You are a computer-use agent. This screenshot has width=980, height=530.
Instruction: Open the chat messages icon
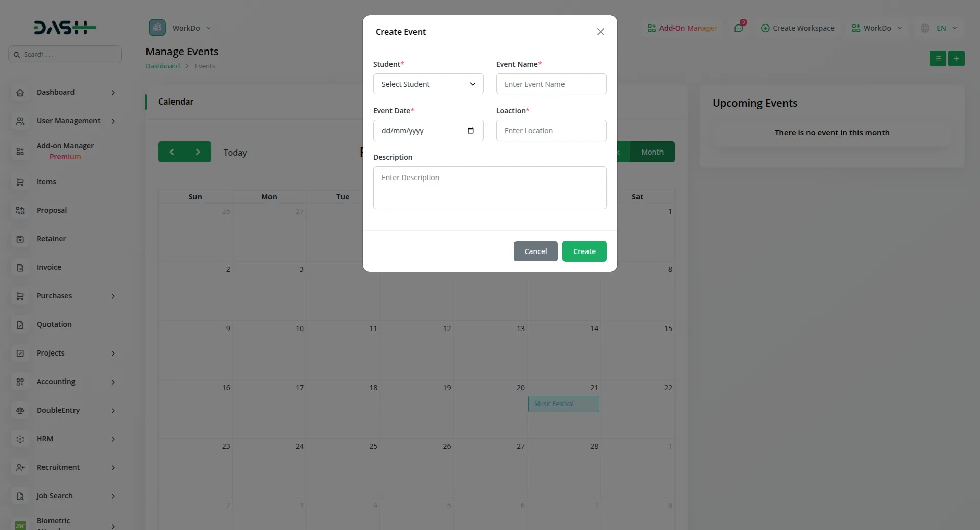(739, 28)
